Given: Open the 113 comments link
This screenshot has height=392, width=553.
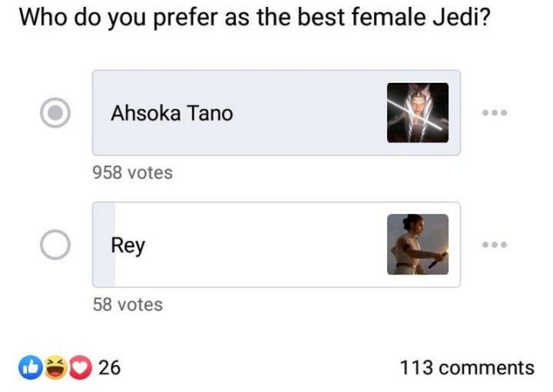Looking at the screenshot, I should pyautogui.click(x=466, y=368).
